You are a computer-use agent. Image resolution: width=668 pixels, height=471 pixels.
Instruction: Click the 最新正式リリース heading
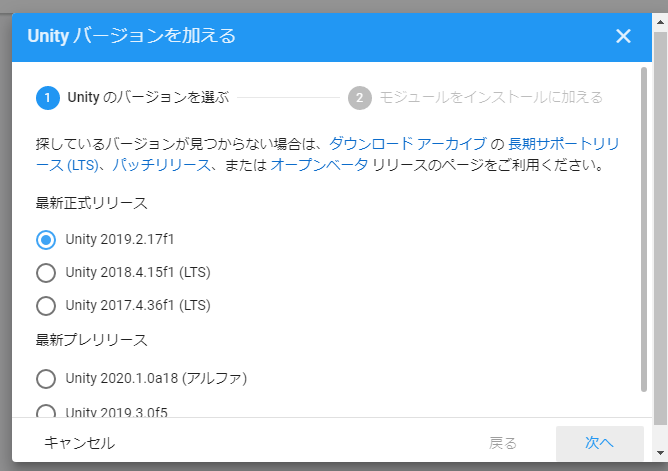(x=92, y=203)
